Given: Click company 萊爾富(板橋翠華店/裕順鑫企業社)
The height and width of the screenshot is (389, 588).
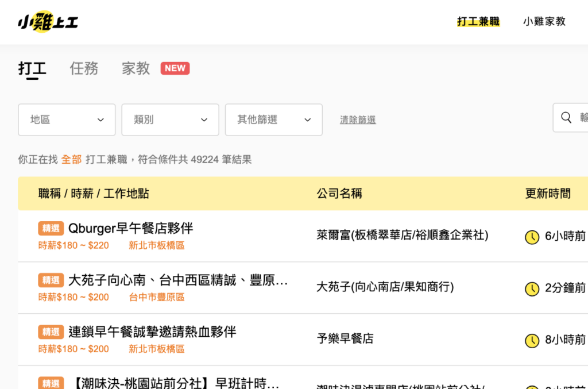Looking at the screenshot, I should click(403, 235).
